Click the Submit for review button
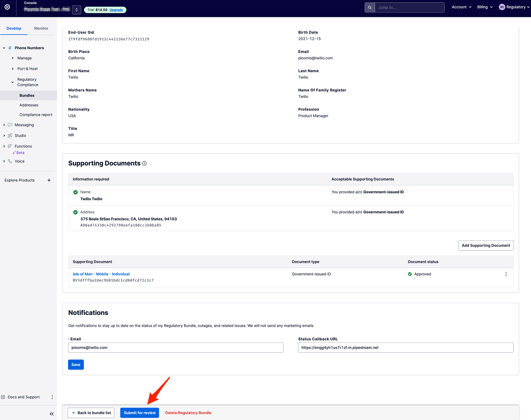531x420 pixels. click(x=139, y=413)
